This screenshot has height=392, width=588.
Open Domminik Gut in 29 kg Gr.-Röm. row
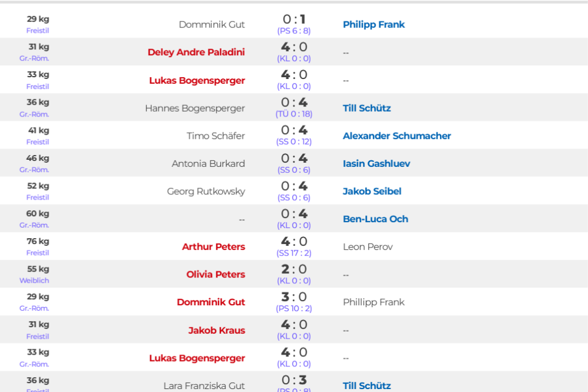(x=211, y=302)
